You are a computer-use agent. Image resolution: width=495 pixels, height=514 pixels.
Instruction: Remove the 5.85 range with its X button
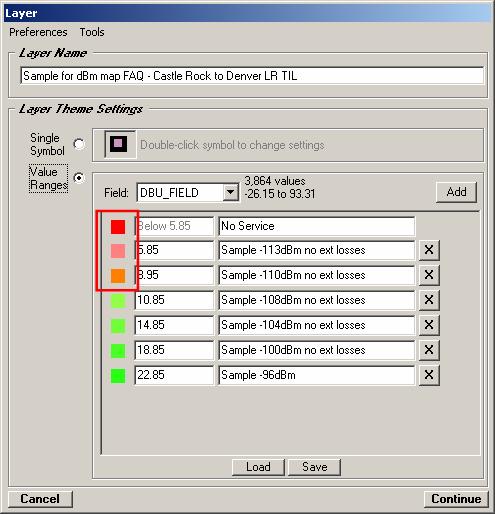pos(429,250)
